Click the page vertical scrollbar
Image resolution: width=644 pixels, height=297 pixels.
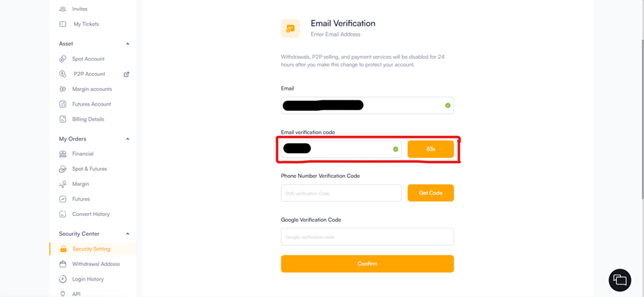(x=641, y=99)
